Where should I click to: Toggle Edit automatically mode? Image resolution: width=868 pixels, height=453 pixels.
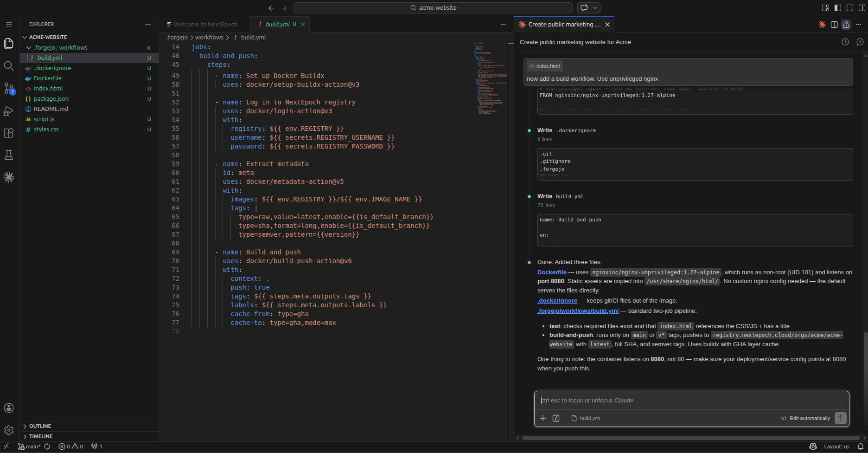tap(805, 418)
